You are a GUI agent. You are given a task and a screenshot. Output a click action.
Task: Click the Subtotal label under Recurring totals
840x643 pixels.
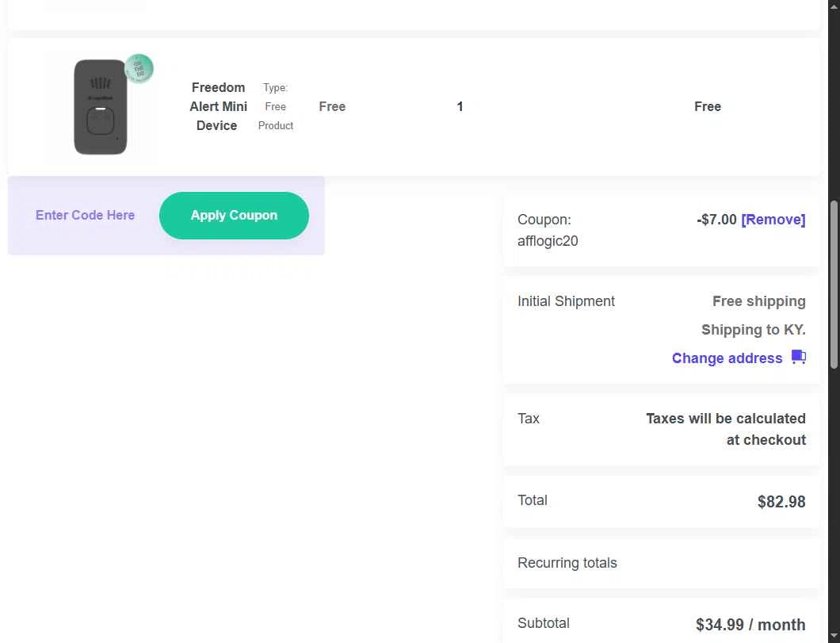pos(543,623)
